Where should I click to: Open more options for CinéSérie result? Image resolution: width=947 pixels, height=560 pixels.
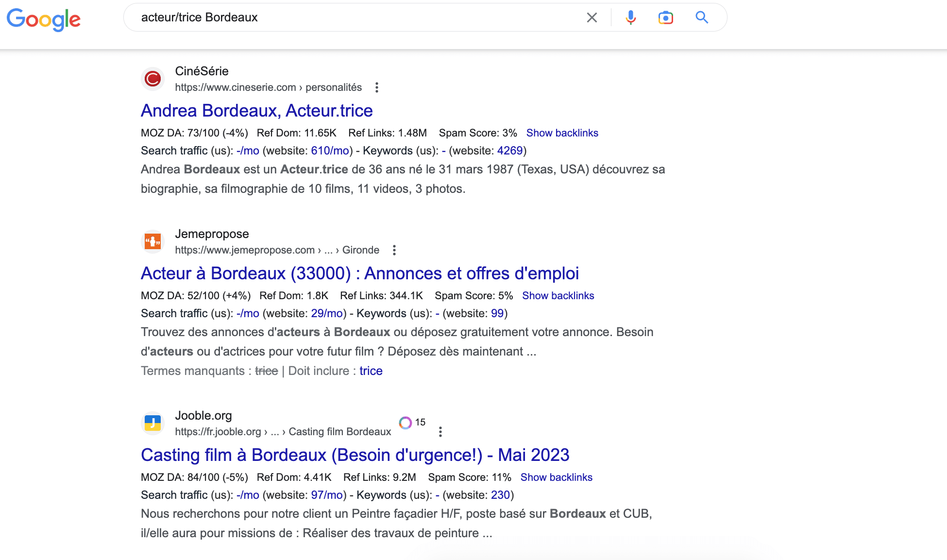tap(377, 87)
